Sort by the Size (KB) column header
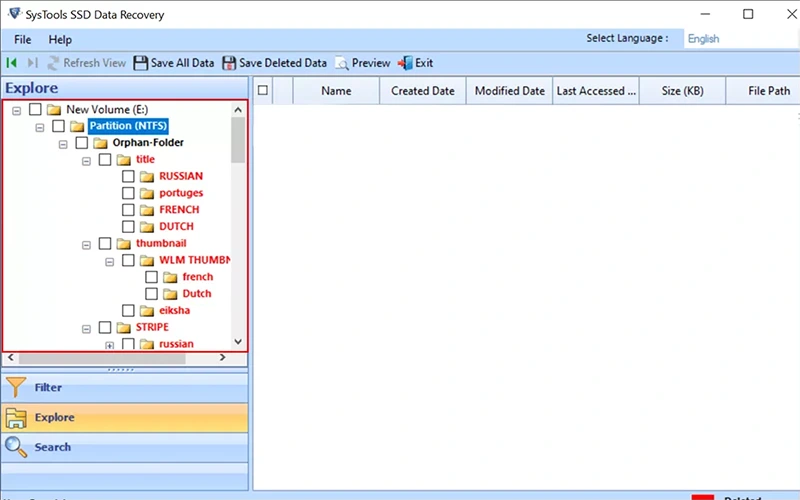 click(x=683, y=91)
